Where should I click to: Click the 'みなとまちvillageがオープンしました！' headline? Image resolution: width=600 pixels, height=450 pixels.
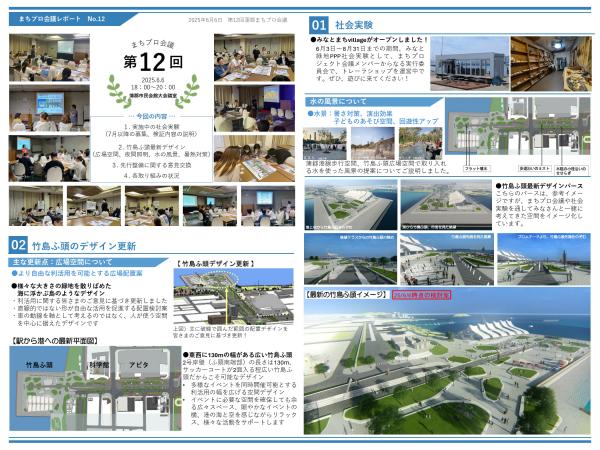pos(370,39)
